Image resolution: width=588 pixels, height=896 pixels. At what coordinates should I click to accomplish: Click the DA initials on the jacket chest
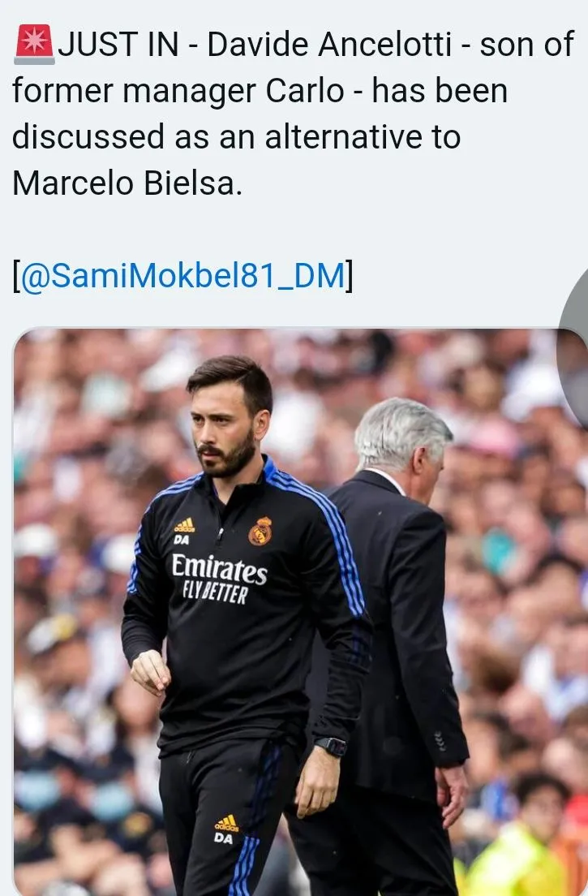pos(182,540)
